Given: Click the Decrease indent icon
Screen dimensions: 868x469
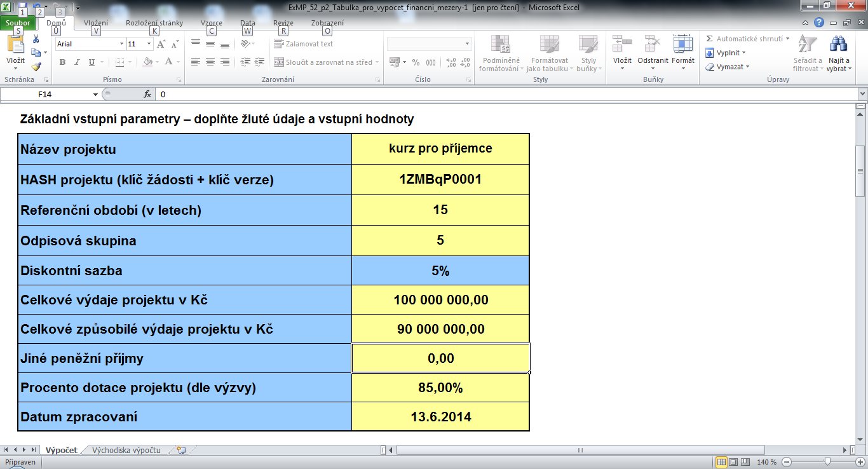Looking at the screenshot, I should 245,62.
